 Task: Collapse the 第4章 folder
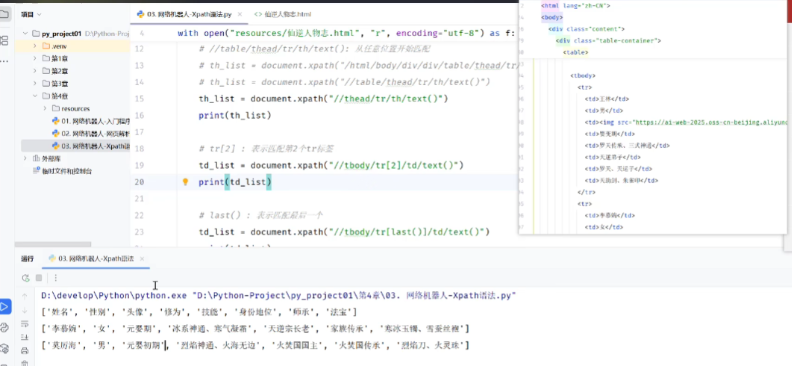(35, 96)
